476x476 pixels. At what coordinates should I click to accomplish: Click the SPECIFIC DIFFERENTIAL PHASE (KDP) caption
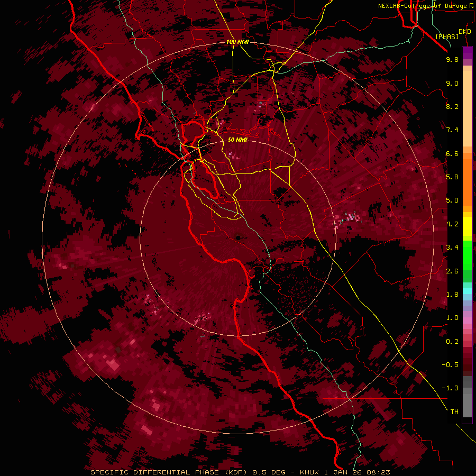[x=170, y=472]
